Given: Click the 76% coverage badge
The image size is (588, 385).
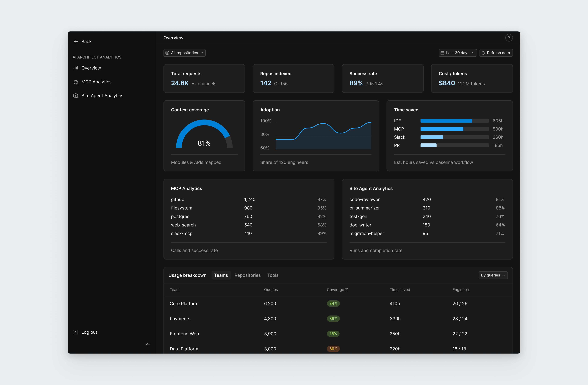Looking at the screenshot, I should [333, 334].
